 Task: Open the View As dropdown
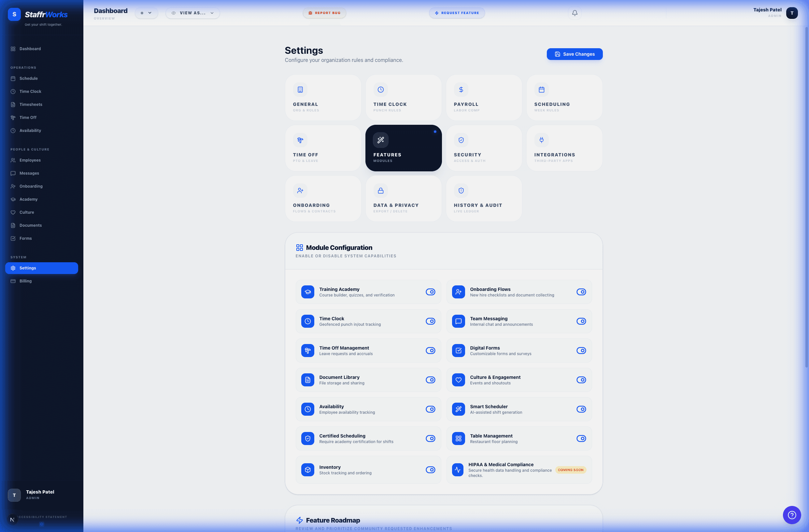(x=192, y=13)
